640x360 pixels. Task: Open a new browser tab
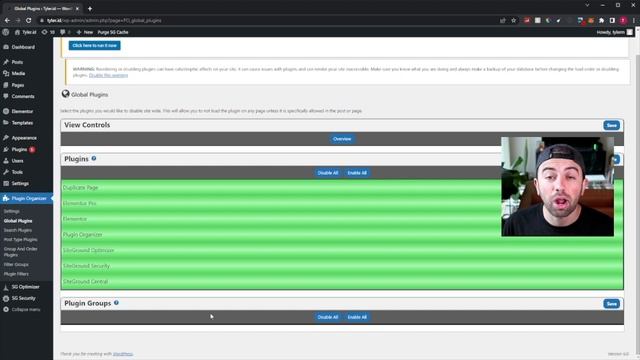point(90,9)
